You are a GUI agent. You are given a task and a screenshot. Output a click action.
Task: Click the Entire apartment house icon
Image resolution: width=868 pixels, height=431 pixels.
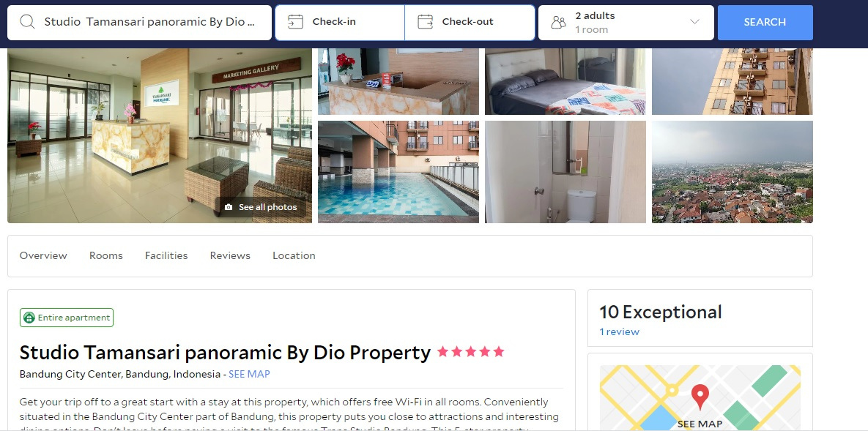(x=29, y=318)
